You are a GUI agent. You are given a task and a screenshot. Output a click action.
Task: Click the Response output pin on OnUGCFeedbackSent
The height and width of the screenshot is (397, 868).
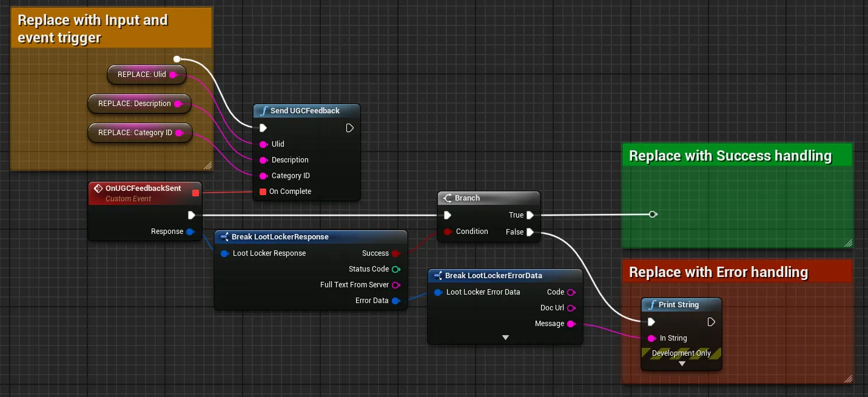[190, 232]
